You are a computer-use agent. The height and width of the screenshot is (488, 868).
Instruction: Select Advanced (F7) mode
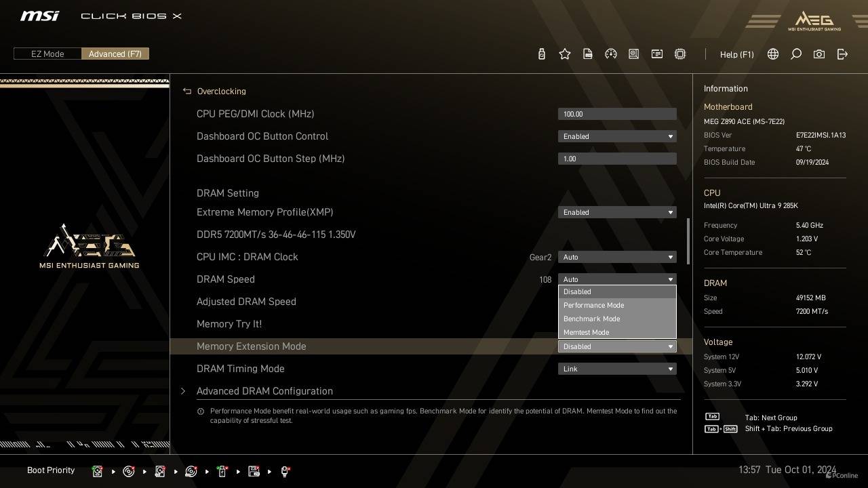(x=115, y=54)
